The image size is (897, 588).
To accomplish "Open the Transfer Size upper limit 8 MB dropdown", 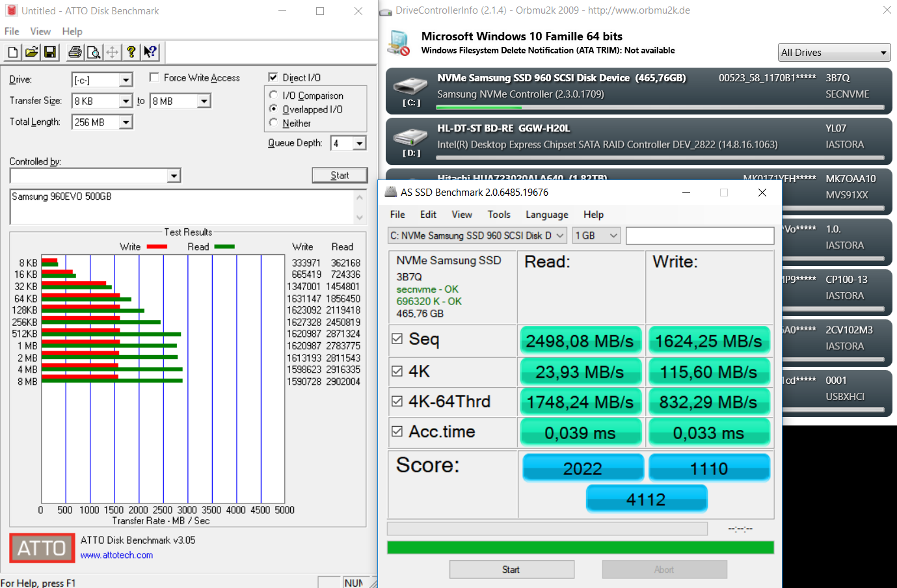I will pyautogui.click(x=204, y=101).
